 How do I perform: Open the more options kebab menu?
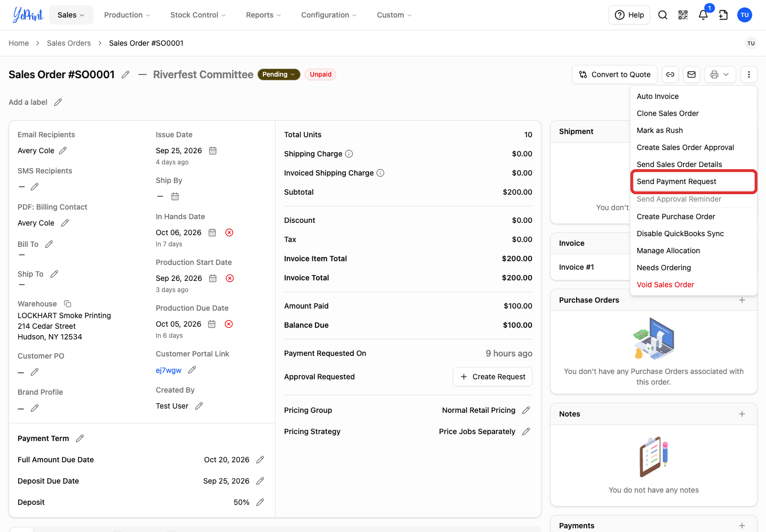[749, 74]
